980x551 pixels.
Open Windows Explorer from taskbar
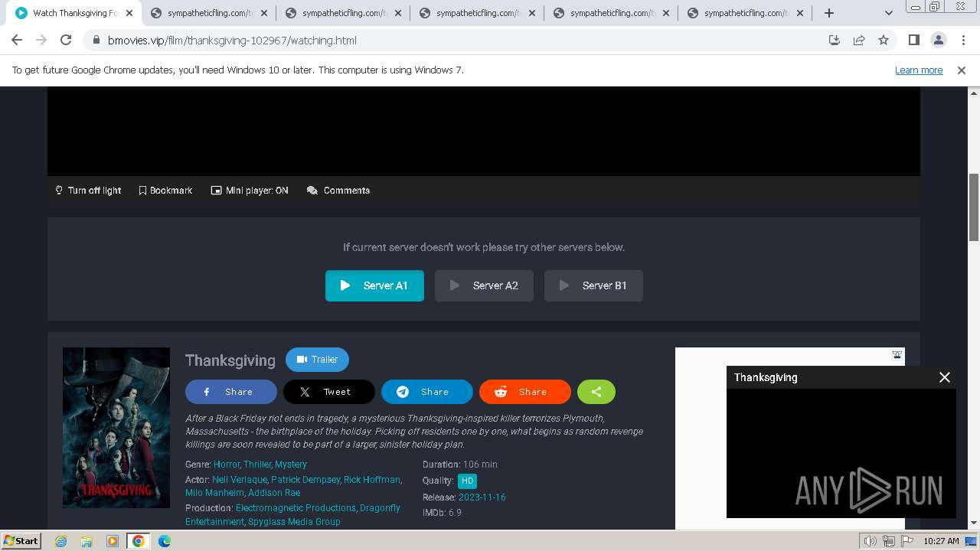click(x=87, y=541)
